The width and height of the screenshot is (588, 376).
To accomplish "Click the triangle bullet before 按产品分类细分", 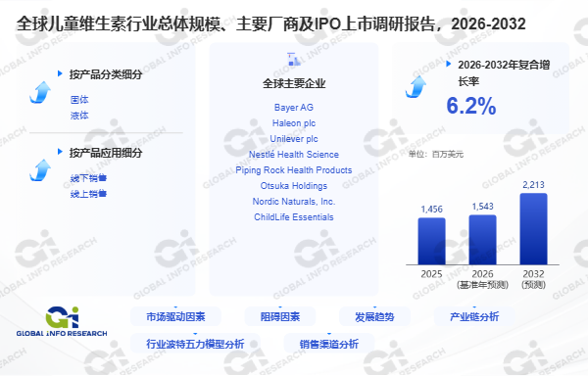I will pos(60,73).
